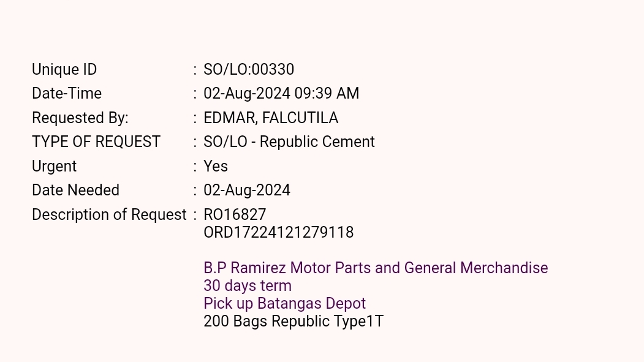
Task: Click the Yes value beside Urgent
Action: point(216,166)
